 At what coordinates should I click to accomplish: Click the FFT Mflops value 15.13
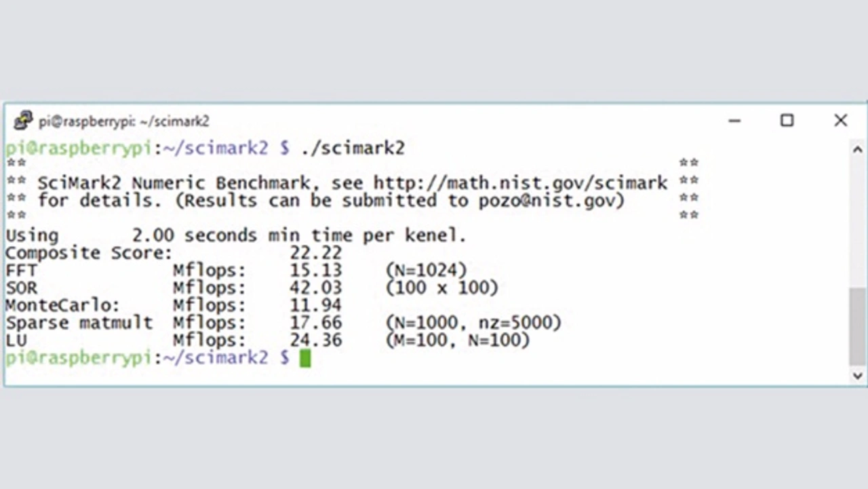(315, 271)
